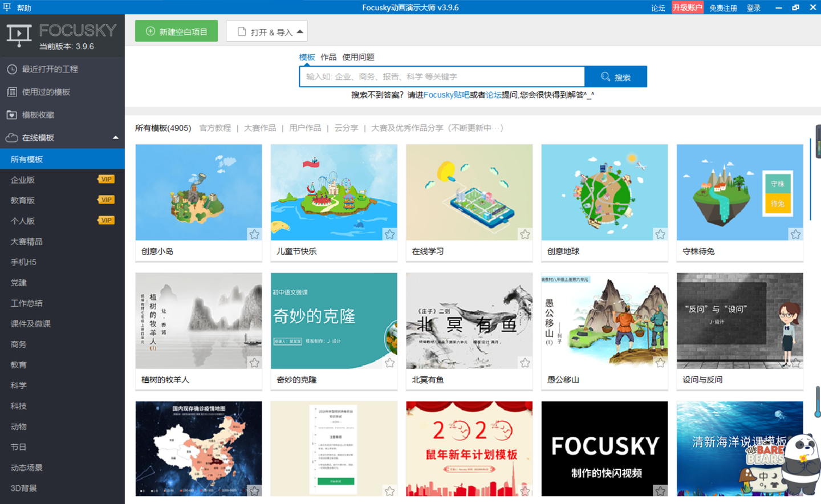Switch to the 作品 search tab
821x504 pixels.
click(x=328, y=57)
